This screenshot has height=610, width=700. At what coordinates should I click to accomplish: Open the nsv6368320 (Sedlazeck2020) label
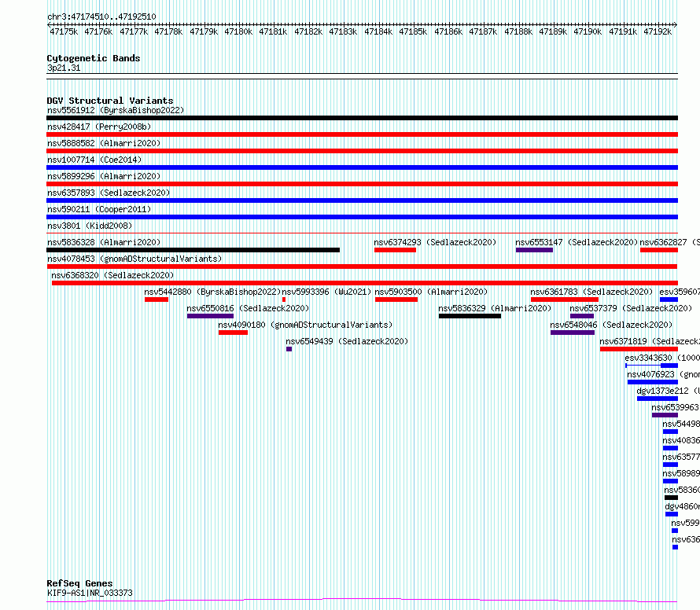112,275
